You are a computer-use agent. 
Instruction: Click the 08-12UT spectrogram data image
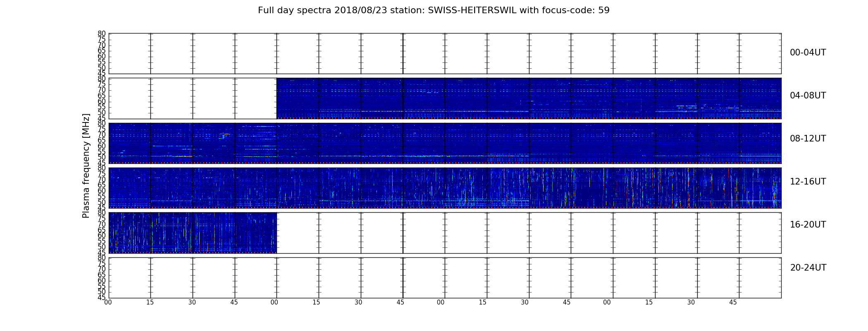click(445, 143)
